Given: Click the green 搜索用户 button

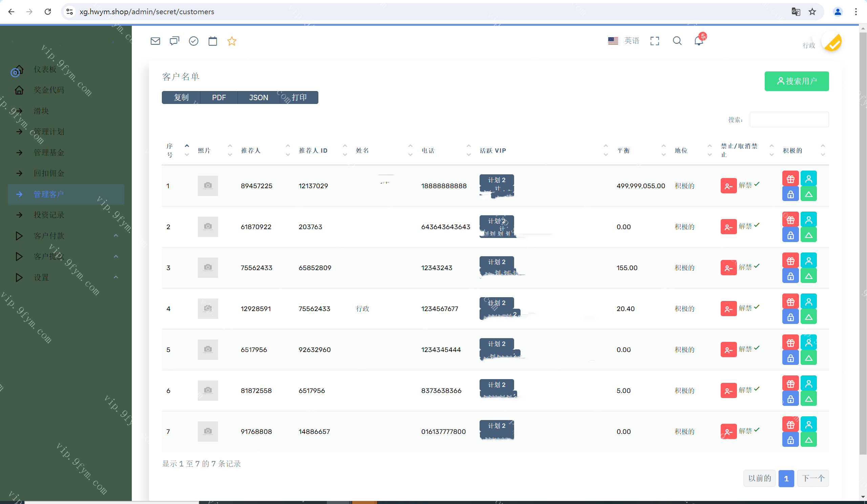Looking at the screenshot, I should [796, 81].
